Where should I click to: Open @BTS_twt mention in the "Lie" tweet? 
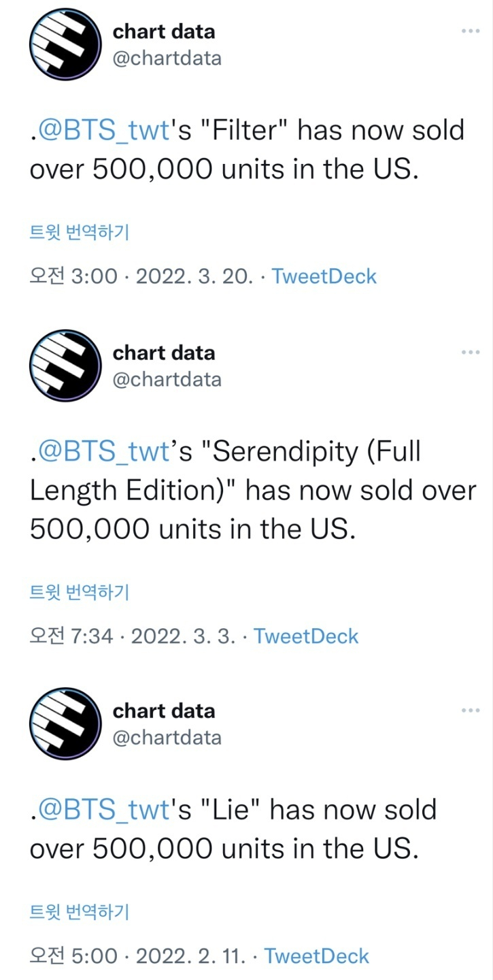102,810
